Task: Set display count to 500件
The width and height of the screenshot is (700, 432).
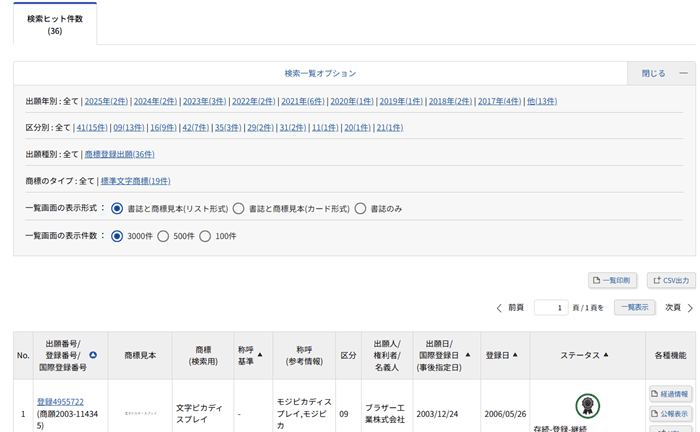Action: pyautogui.click(x=164, y=236)
